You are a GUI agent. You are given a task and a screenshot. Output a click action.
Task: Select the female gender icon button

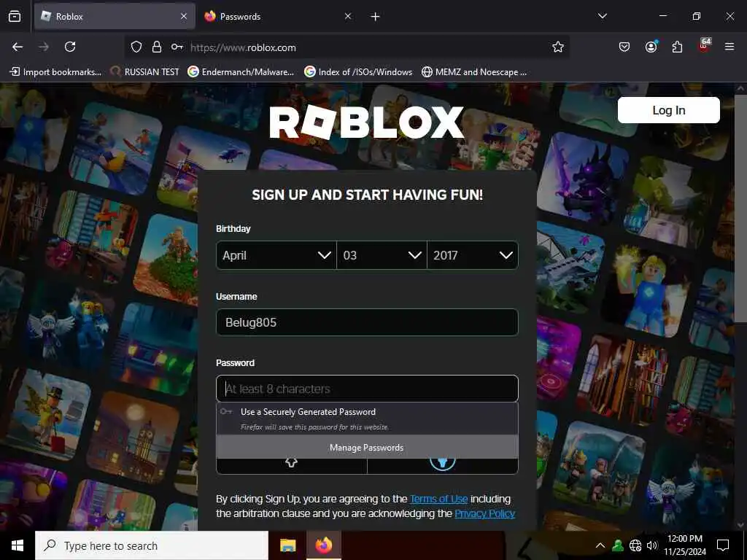(292, 466)
